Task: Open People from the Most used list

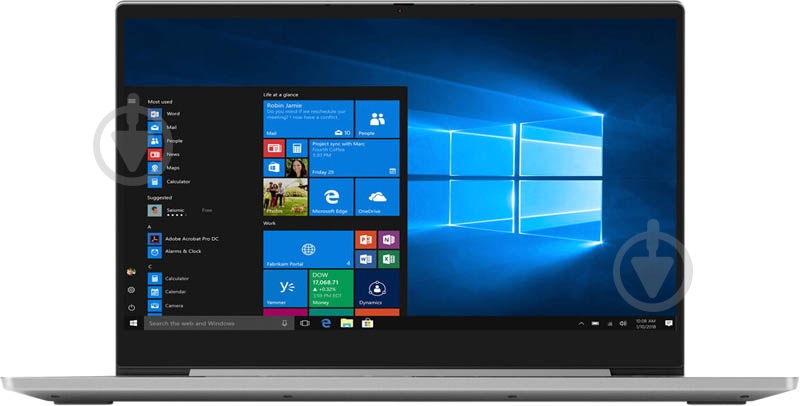Action: tap(165, 141)
